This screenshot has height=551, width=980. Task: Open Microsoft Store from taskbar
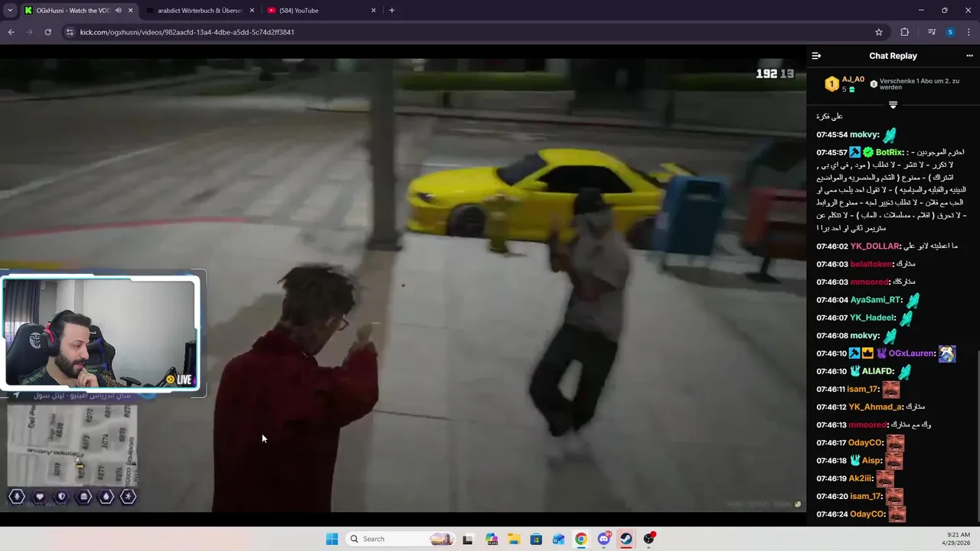tap(536, 539)
